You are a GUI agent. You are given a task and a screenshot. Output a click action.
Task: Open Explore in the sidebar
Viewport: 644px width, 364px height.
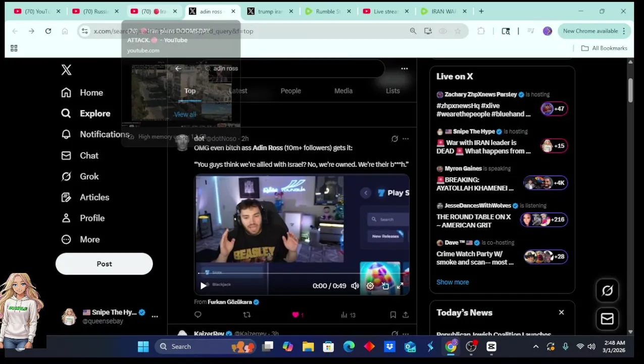point(85,113)
